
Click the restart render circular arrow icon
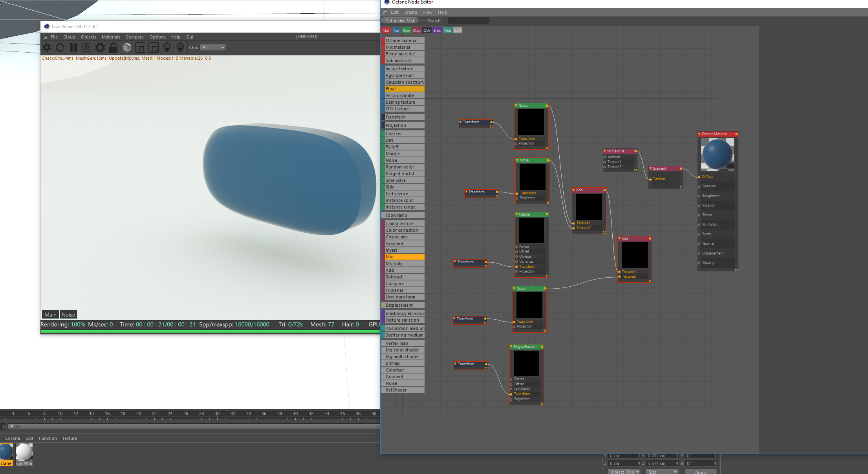[60, 48]
